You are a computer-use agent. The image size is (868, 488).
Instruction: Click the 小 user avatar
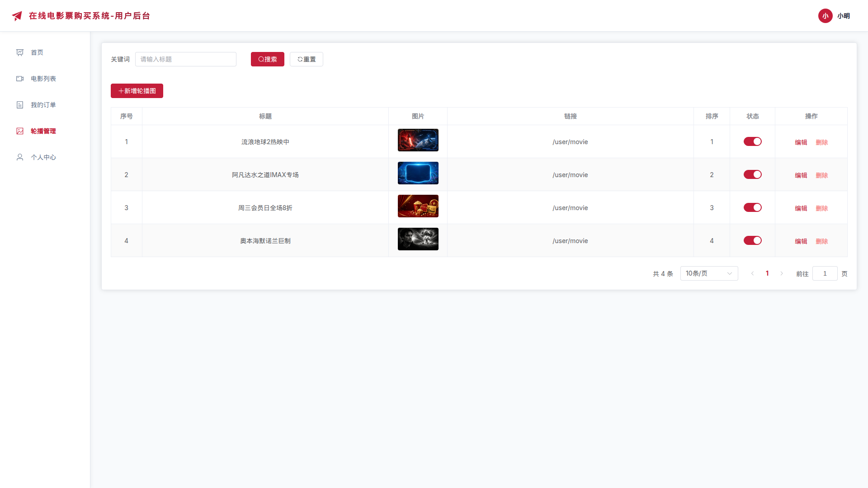pyautogui.click(x=825, y=16)
